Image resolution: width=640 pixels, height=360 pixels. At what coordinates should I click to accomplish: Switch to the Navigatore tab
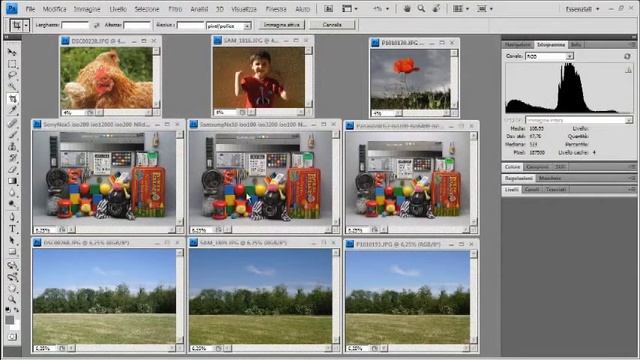click(518, 44)
